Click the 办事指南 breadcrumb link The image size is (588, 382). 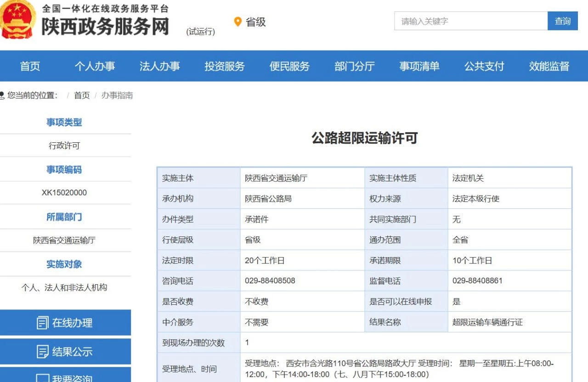click(x=117, y=95)
